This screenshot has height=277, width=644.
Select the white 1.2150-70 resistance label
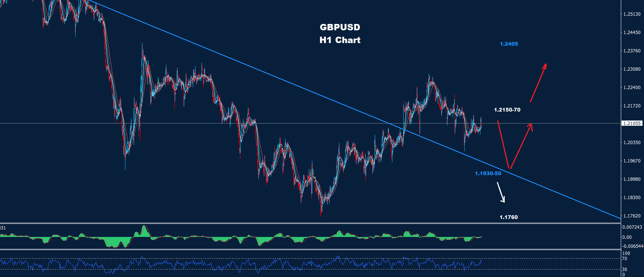tap(507, 110)
